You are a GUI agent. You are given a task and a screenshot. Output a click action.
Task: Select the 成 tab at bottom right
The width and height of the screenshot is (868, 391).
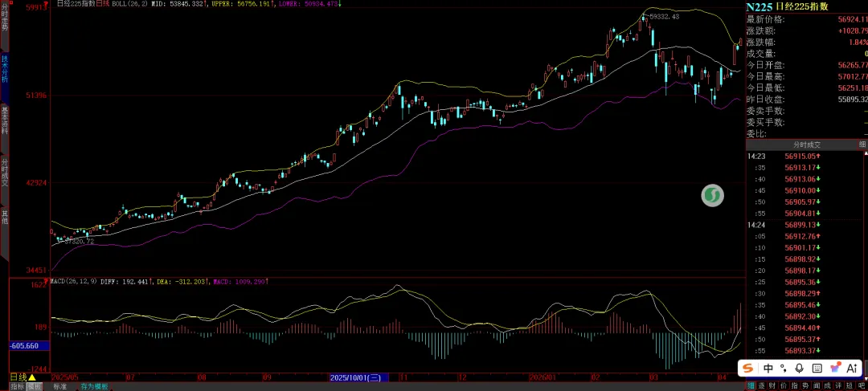click(829, 385)
